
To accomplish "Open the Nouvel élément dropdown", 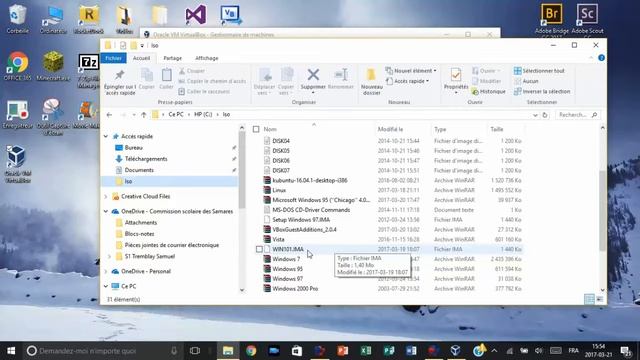I will [411, 71].
